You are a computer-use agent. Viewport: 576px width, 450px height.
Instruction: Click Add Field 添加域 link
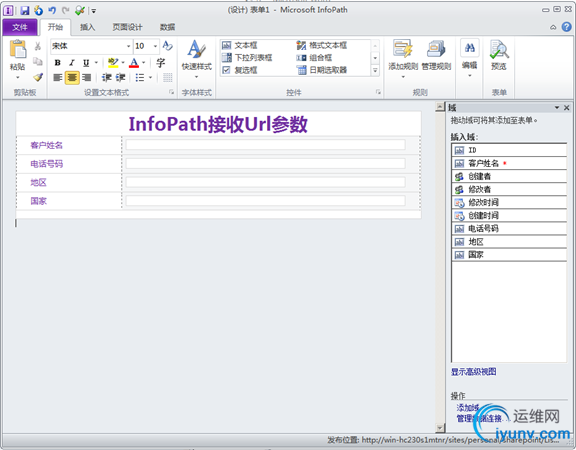click(468, 407)
